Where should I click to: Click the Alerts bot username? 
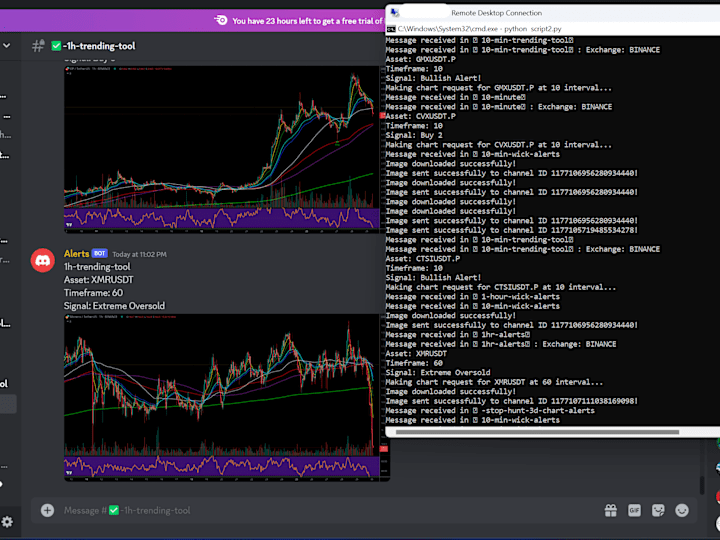pos(76,253)
